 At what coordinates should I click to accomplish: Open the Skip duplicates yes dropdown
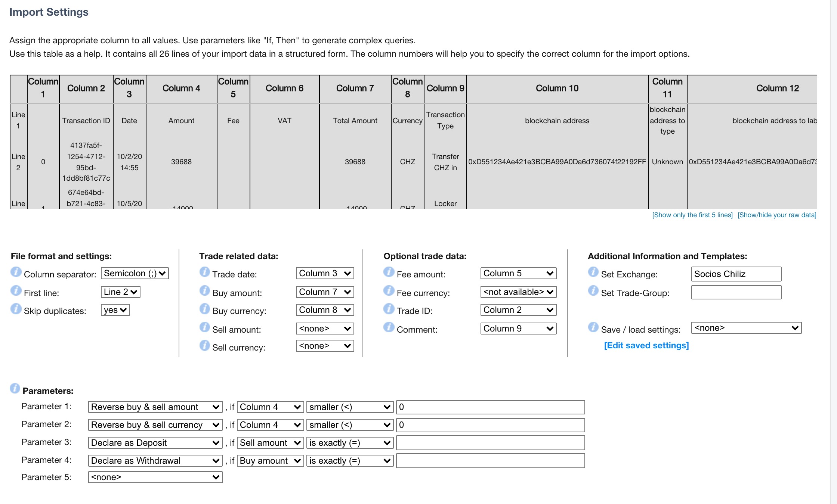pos(115,310)
